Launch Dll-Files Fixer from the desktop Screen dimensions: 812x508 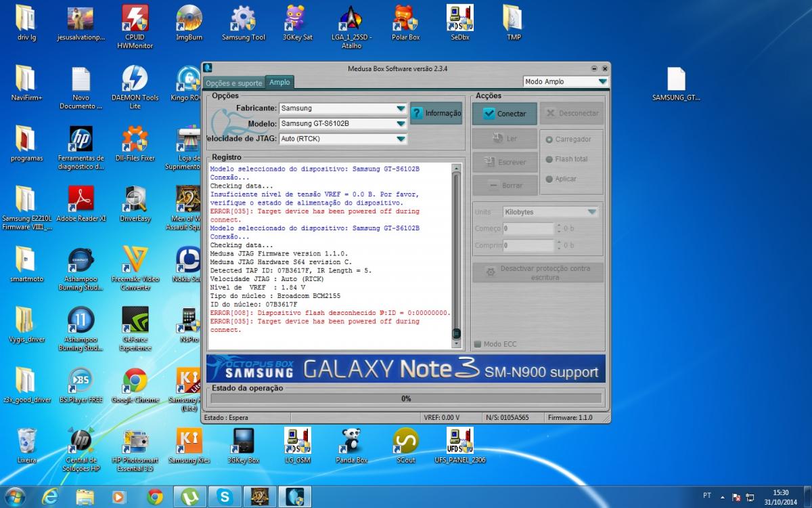(x=135, y=144)
